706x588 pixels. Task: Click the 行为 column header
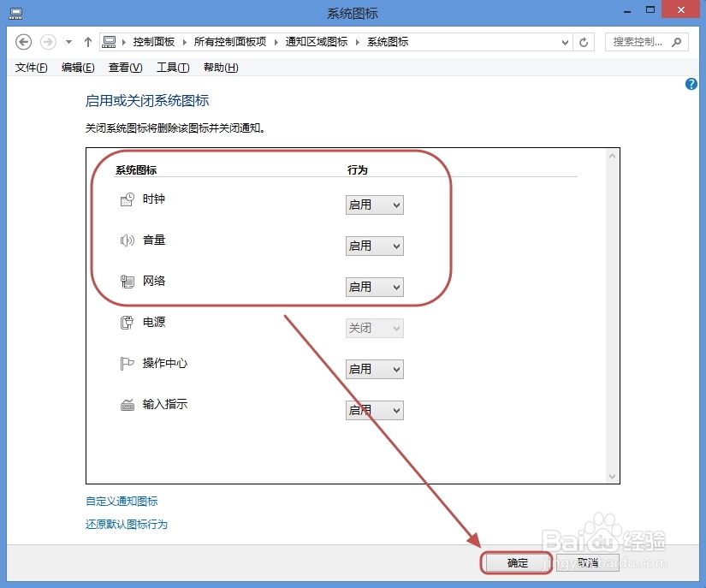tap(358, 170)
